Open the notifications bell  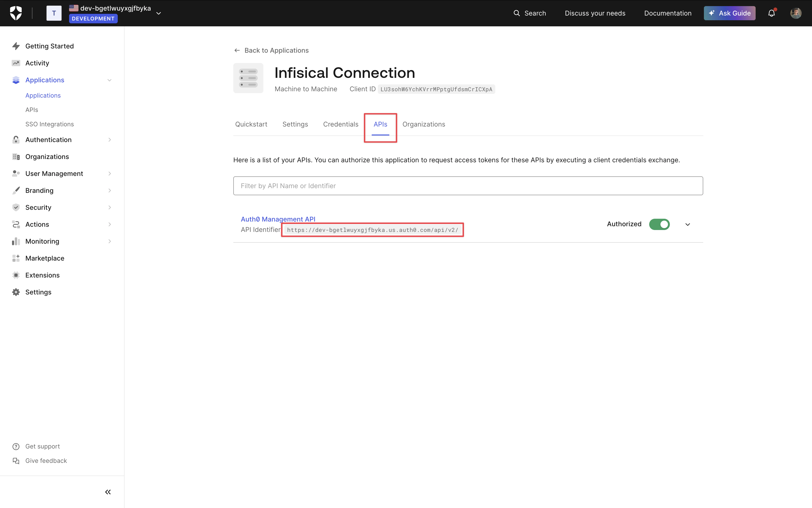[x=771, y=13]
